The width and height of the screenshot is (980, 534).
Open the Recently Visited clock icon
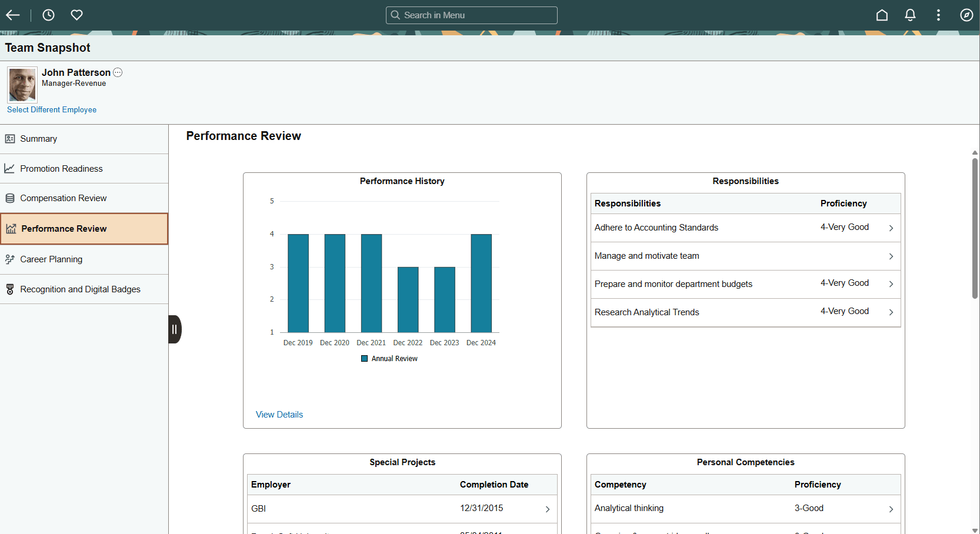48,15
